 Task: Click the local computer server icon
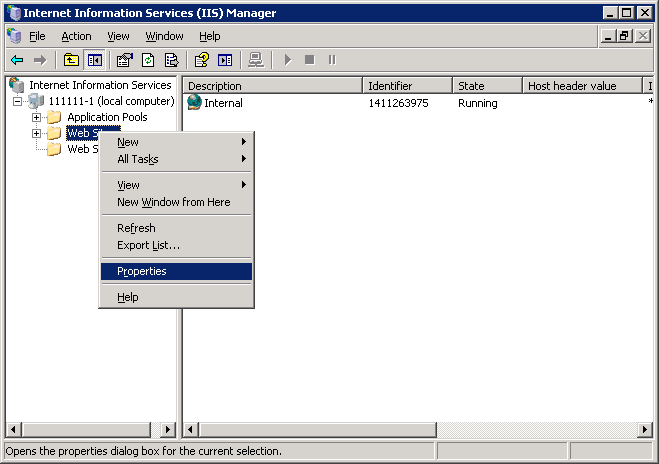point(36,101)
